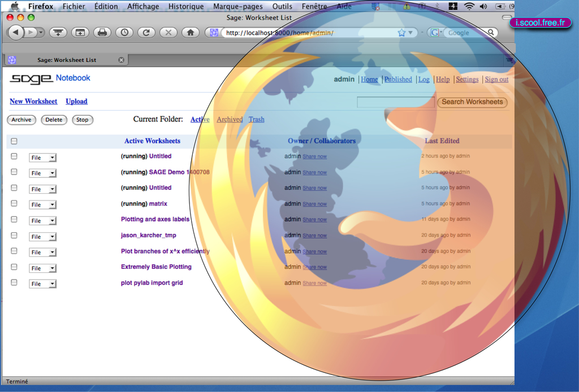Open the File dropdown for Untitled edited 2 hours ago
This screenshot has height=392, width=579.
point(42,158)
